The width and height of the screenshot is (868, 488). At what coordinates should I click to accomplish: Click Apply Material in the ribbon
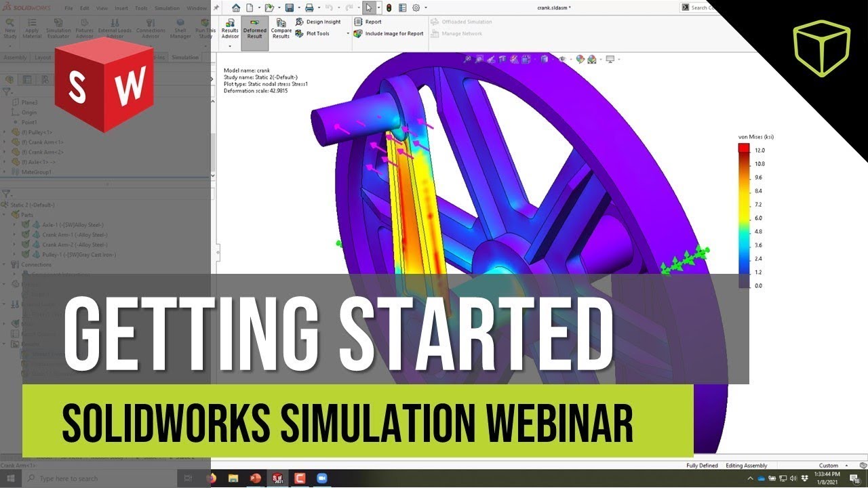(32, 28)
